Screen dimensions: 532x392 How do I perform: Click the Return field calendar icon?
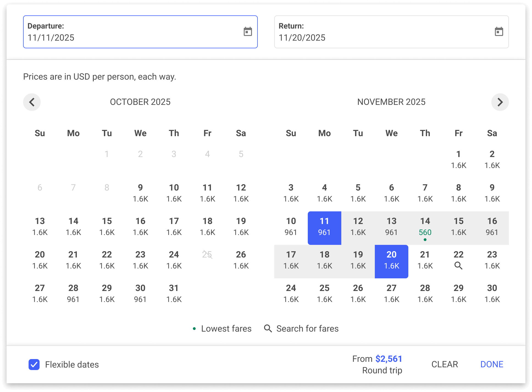(499, 32)
